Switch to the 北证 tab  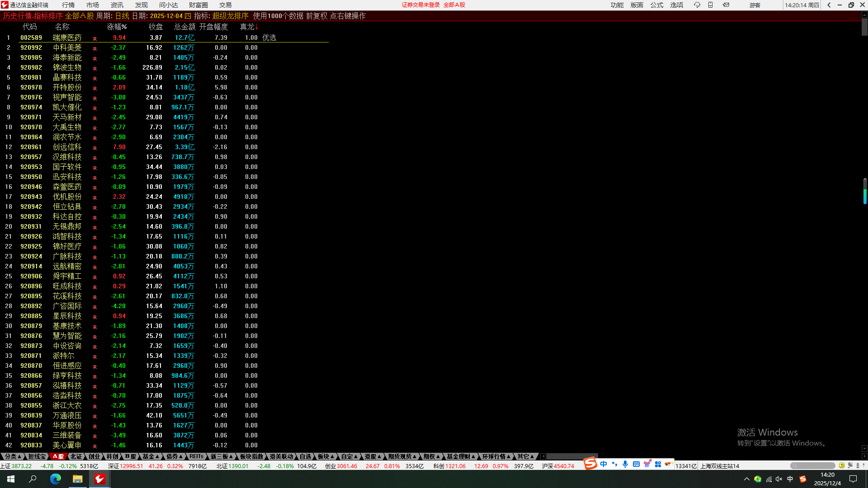click(76, 456)
